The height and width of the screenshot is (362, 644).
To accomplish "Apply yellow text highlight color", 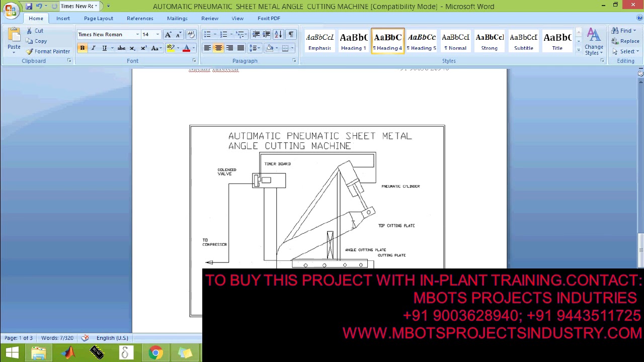I will 170,48.
